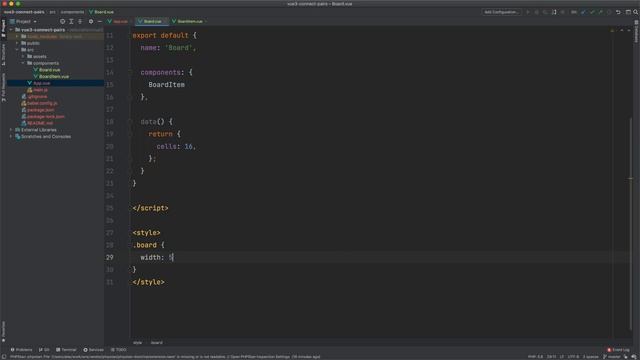Switch to the App.vue editor tab
This screenshot has width=640, height=360.
click(118, 21)
